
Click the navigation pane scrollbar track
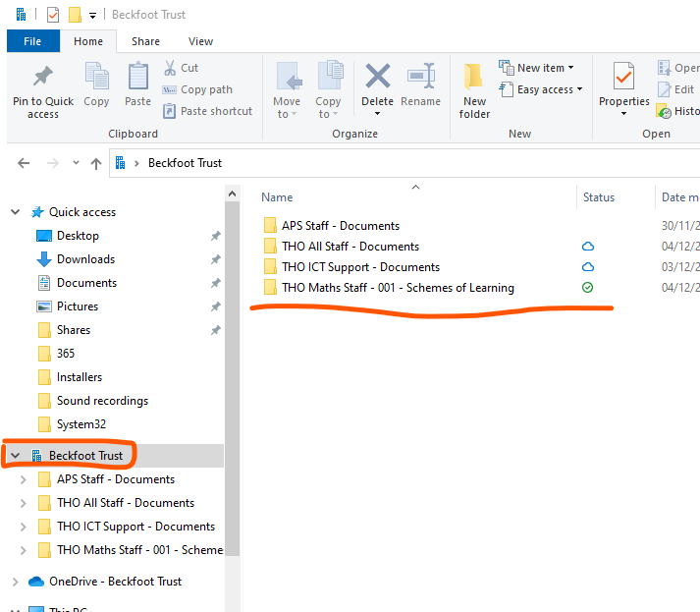232,584
